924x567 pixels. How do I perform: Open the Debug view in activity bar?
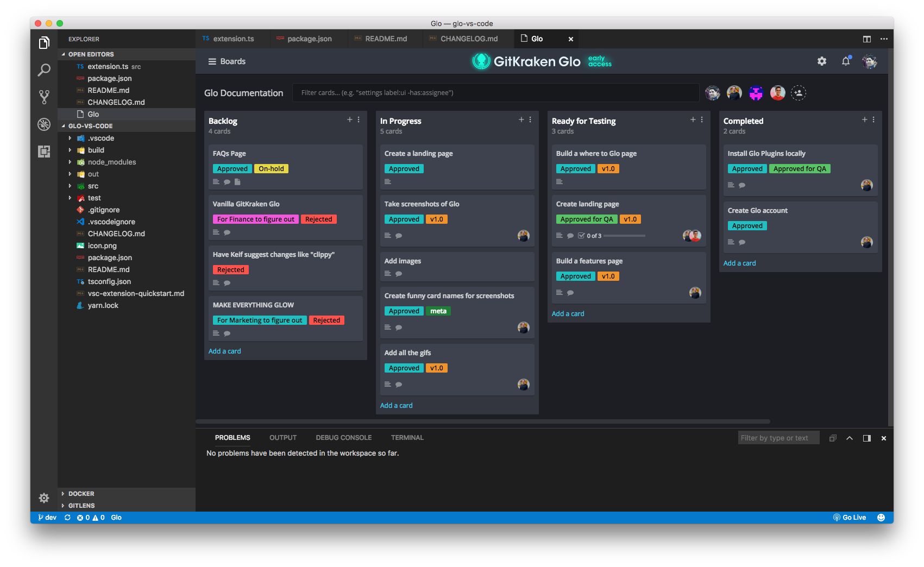(x=44, y=124)
